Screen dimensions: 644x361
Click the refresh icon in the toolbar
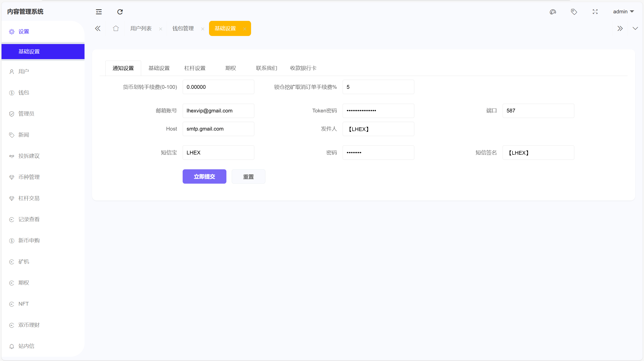pyautogui.click(x=119, y=12)
